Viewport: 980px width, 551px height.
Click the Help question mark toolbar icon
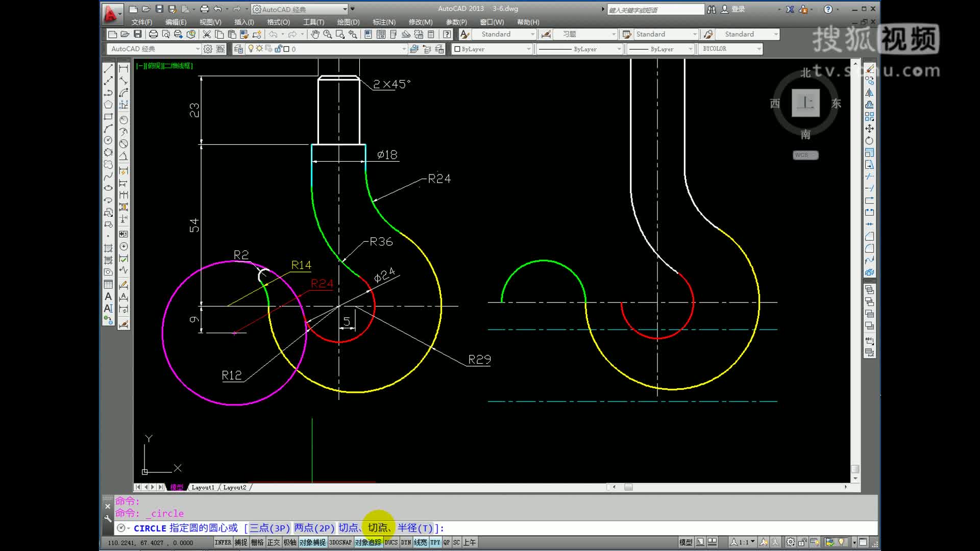pos(447,34)
